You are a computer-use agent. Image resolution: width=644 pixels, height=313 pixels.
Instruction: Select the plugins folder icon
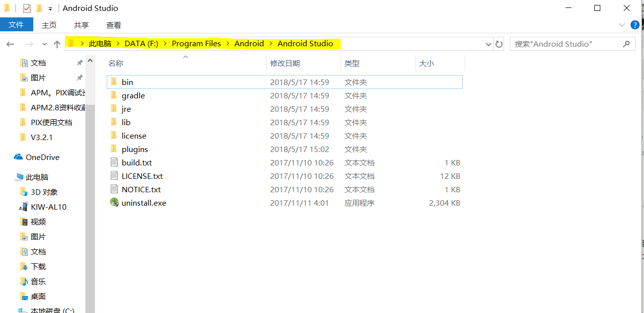point(114,149)
